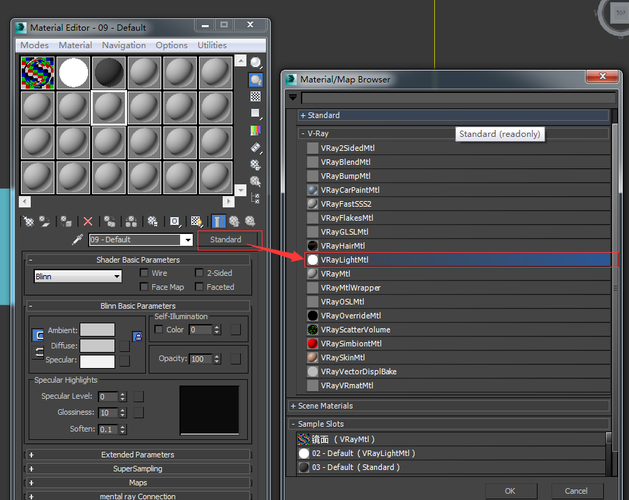
Task: Click the Sample Type sphere icon
Action: click(x=255, y=62)
